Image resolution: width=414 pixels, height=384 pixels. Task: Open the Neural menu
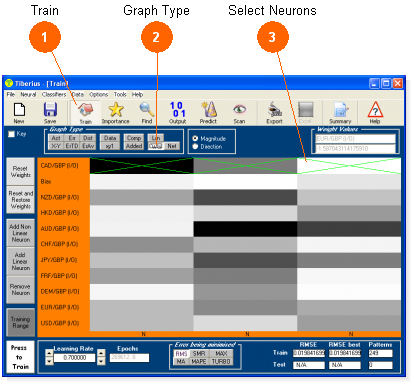(28, 94)
